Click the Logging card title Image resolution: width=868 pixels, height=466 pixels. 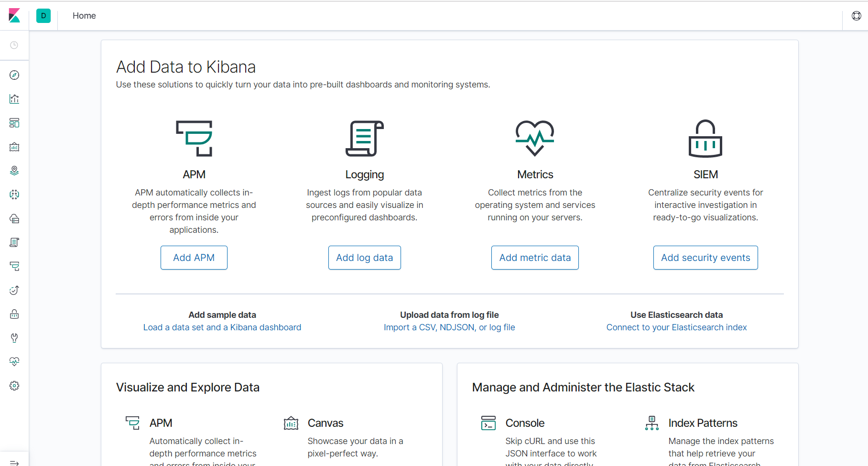click(365, 174)
